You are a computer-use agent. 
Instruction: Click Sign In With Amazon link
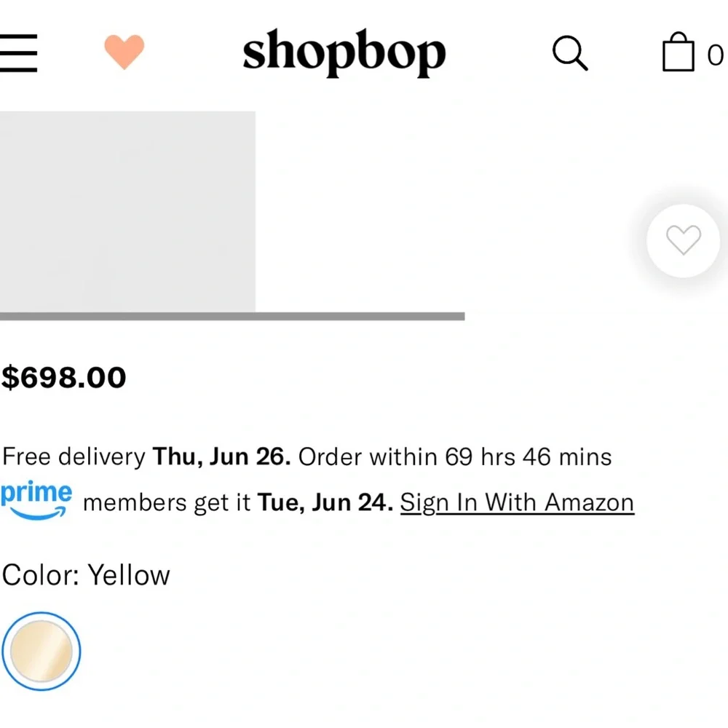coord(517,502)
